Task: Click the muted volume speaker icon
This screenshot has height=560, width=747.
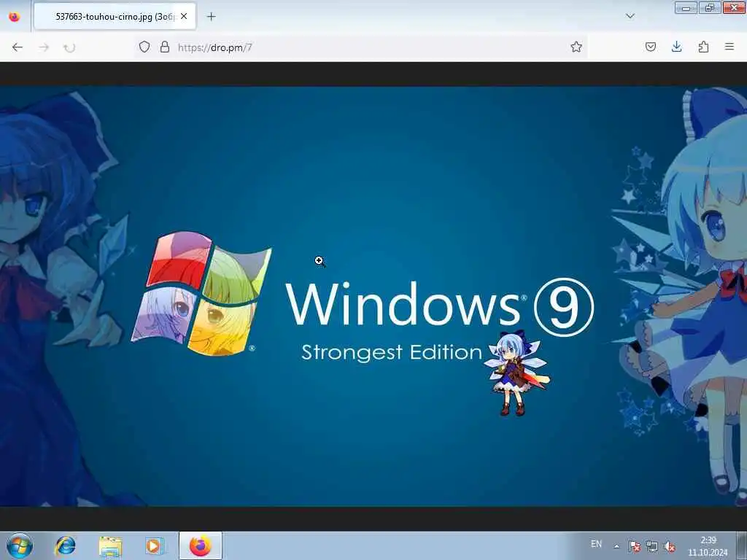Action: click(670, 546)
